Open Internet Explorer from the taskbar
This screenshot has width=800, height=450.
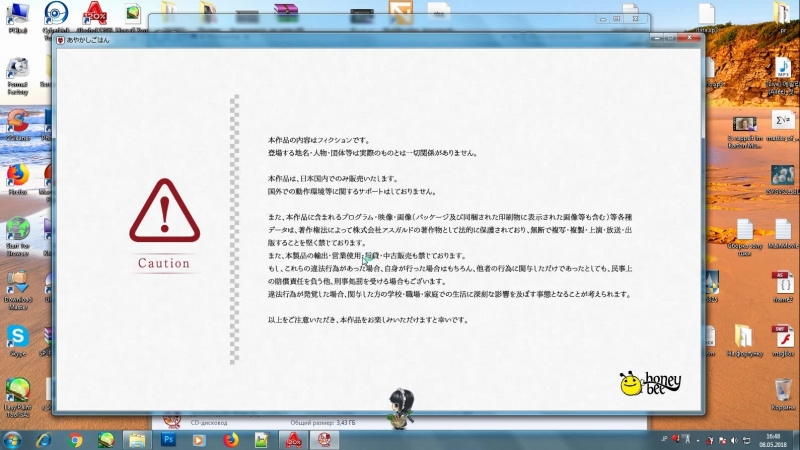(x=44, y=439)
